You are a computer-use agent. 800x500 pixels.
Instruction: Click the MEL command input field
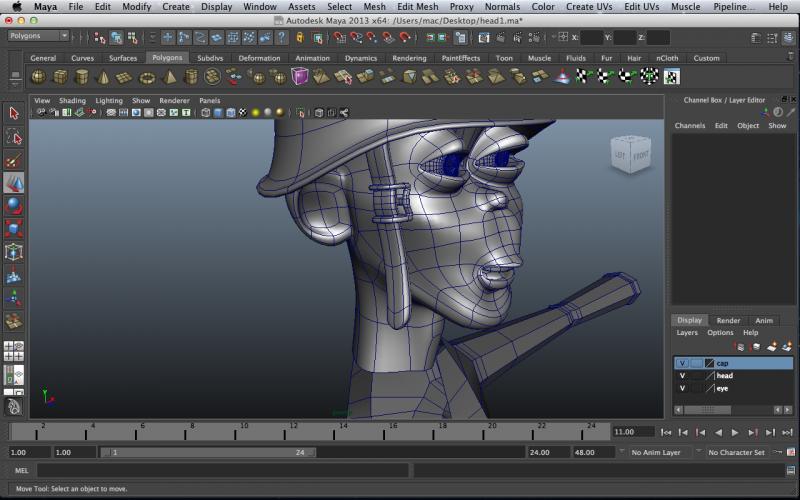coord(220,470)
